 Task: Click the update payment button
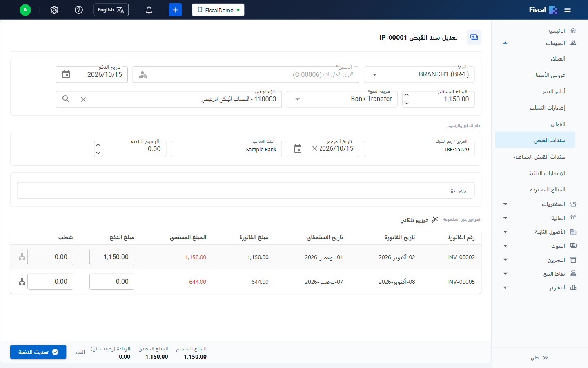tap(38, 352)
